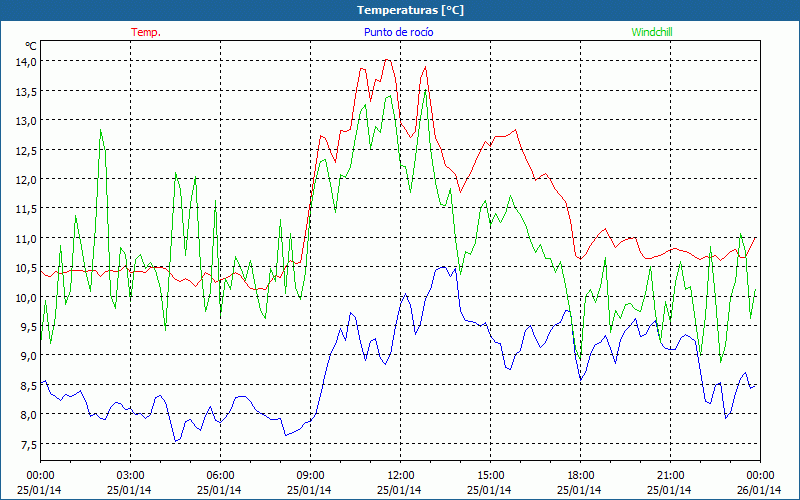The image size is (800, 500).
Task: Click the 13,5 y-axis value
Action: pyautogui.click(x=27, y=91)
